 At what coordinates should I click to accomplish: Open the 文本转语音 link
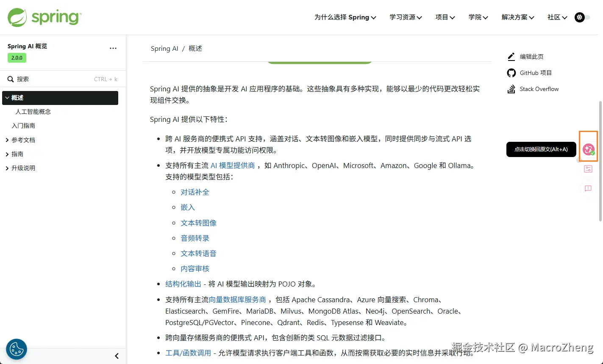coord(199,254)
